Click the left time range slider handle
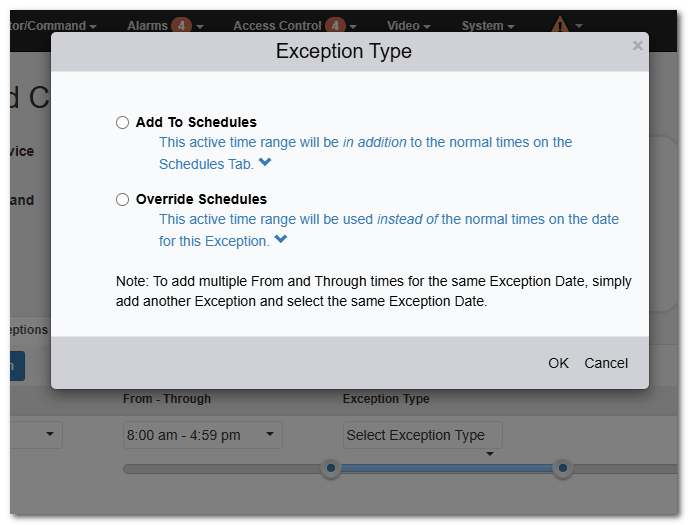The image size is (688, 525). (x=331, y=468)
